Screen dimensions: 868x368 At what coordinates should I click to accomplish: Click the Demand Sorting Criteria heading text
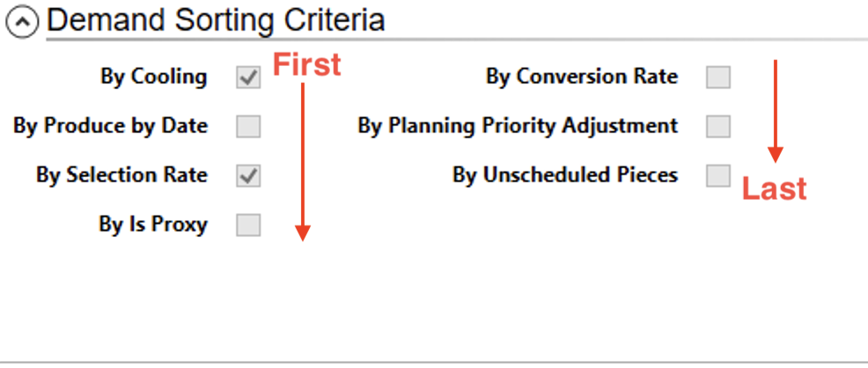coord(216,19)
